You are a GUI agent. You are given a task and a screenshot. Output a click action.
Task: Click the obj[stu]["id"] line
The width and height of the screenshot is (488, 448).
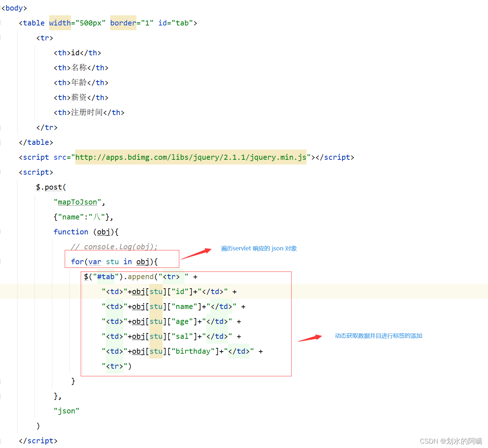(x=169, y=292)
